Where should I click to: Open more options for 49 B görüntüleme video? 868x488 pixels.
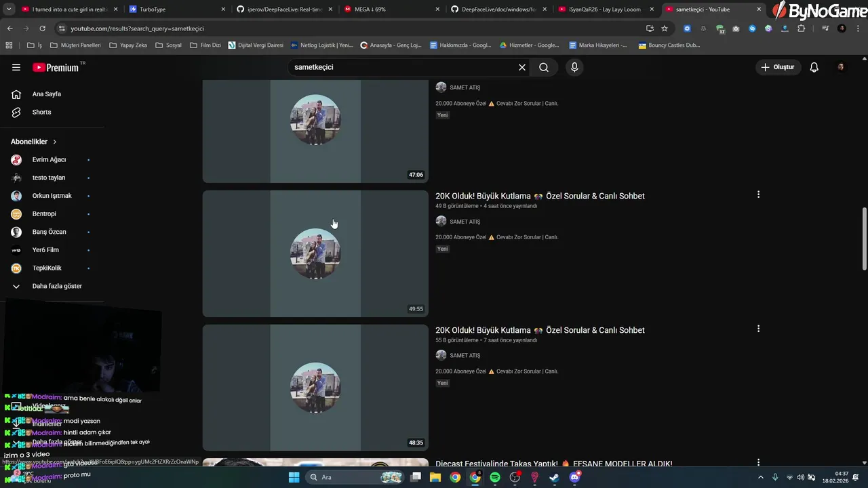758,195
